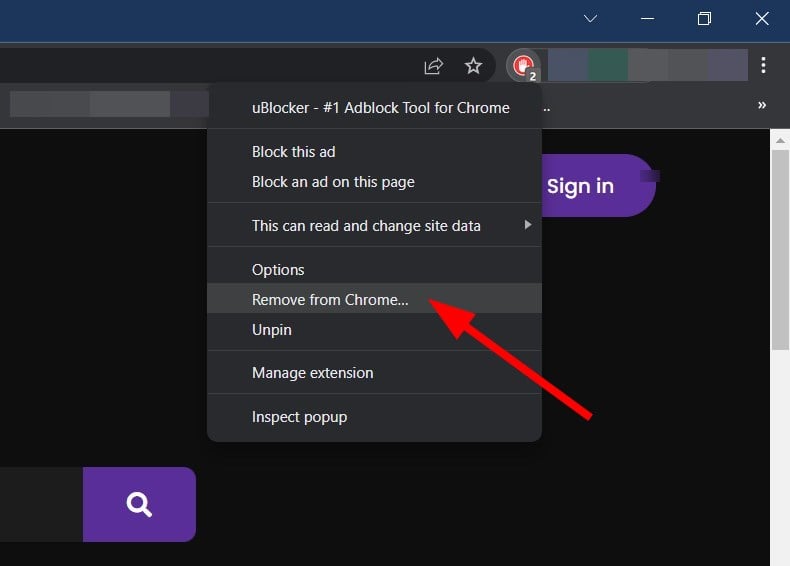Expand 'This can read and change site data' submenu

(374, 225)
